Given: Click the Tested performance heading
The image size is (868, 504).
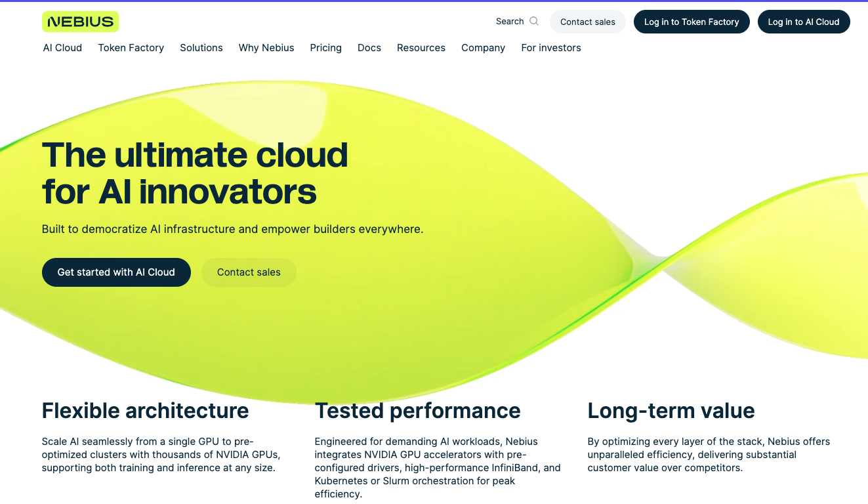Looking at the screenshot, I should coord(417,411).
